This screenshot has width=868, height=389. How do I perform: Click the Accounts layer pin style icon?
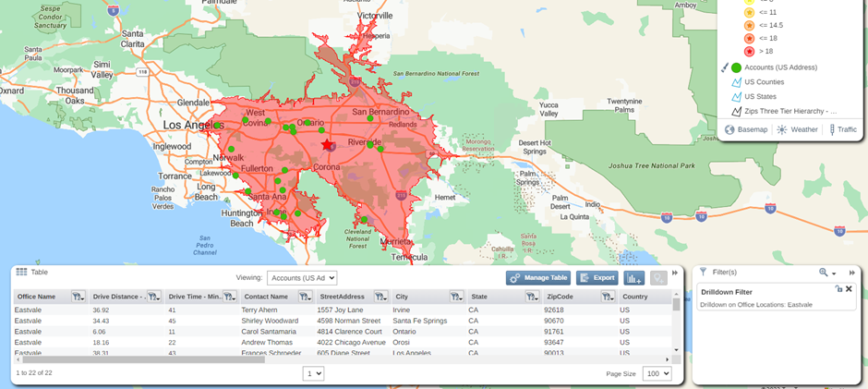click(x=725, y=67)
